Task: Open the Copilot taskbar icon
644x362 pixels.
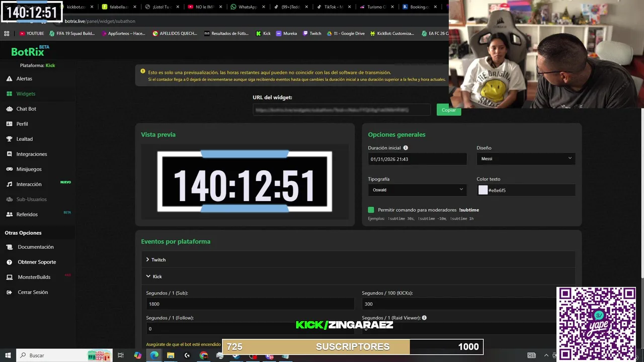Action: (x=137, y=355)
